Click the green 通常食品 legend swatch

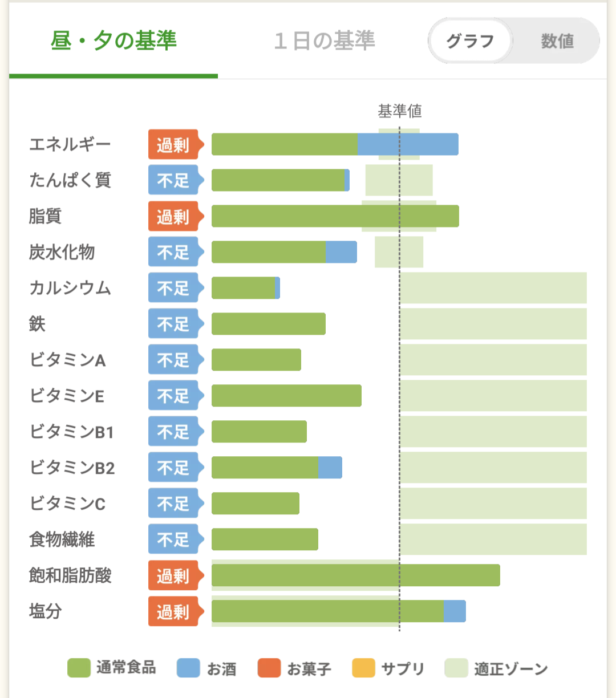click(79, 668)
